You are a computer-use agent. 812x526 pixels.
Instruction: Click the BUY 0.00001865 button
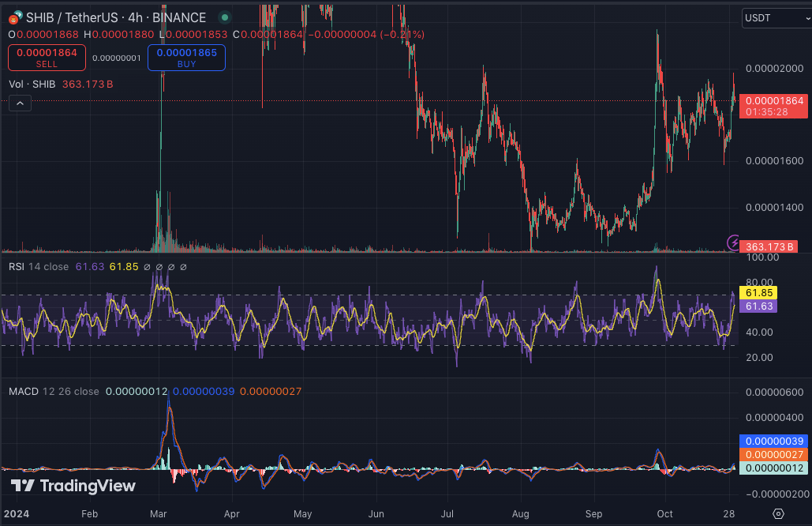pos(186,58)
